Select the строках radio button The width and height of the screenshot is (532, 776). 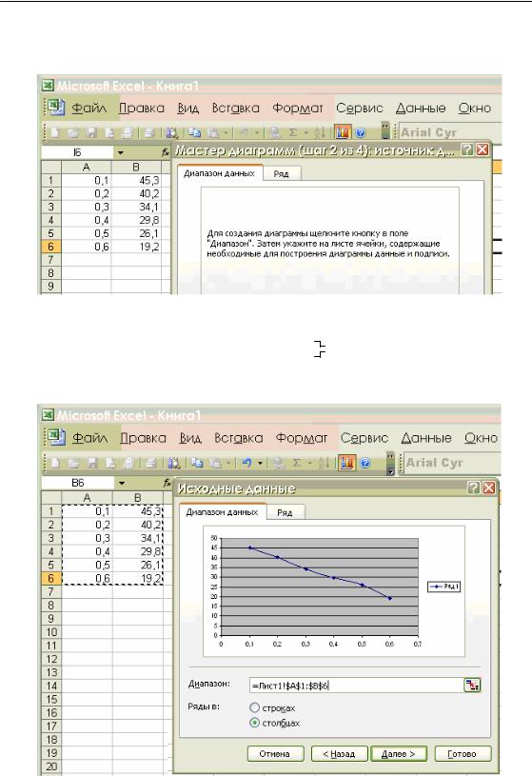pyautogui.click(x=254, y=707)
